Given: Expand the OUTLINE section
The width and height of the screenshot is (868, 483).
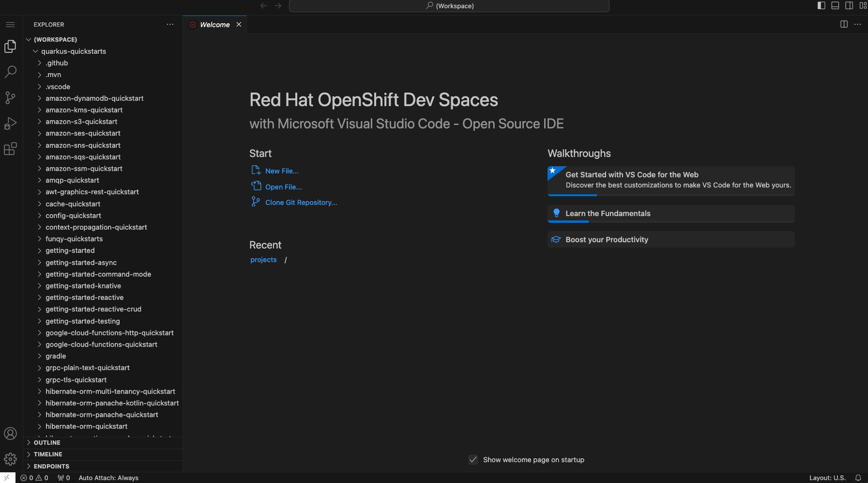Looking at the screenshot, I should pos(103,443).
